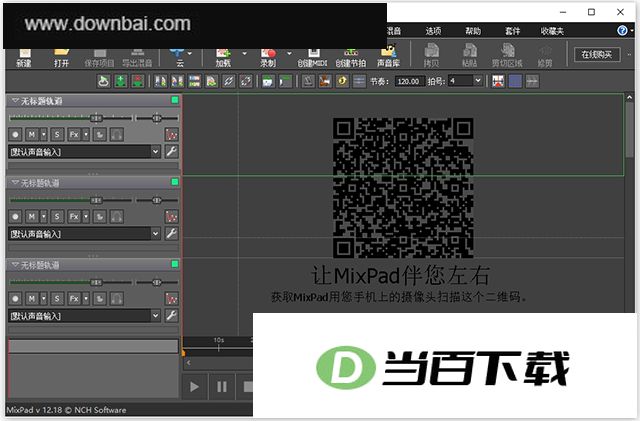640x421 pixels.
Task: Solo the first track with S button
Action: [57, 134]
